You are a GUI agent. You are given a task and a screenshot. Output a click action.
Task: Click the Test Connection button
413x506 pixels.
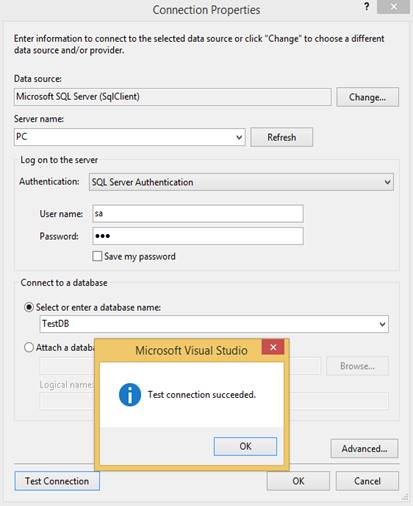pyautogui.click(x=57, y=481)
